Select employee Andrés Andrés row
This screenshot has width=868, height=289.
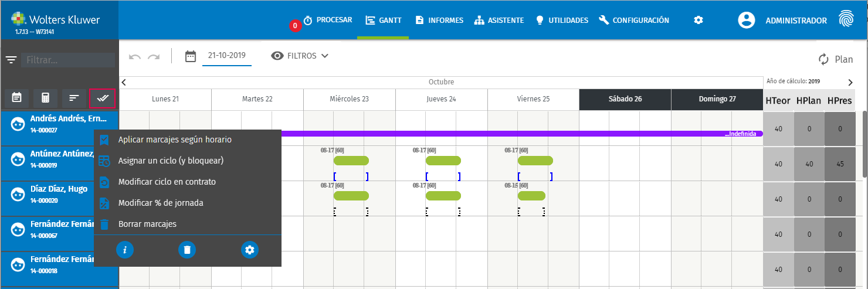59,128
